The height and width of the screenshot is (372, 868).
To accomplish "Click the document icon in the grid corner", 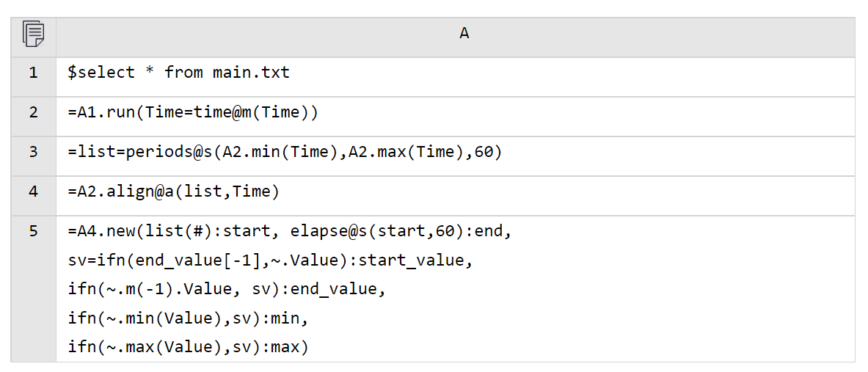I will point(33,34).
